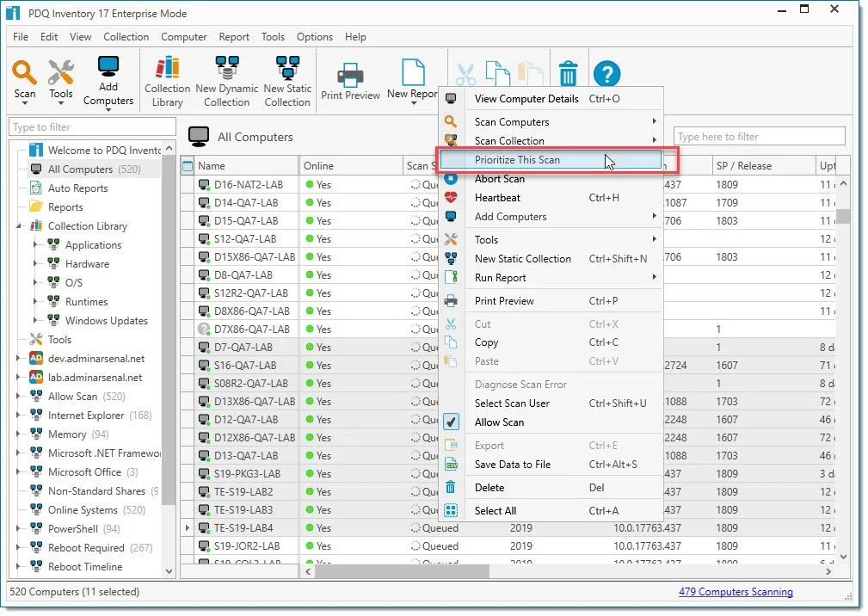868x616 pixels.
Task: Click the Save Data to File CSV icon
Action: click(x=451, y=465)
